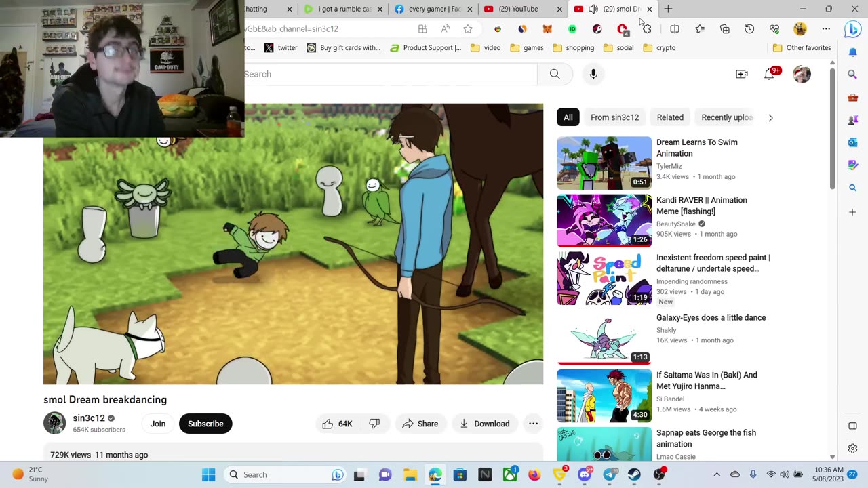Start voice search with the microphone icon
The image size is (868, 488).
[x=593, y=74]
